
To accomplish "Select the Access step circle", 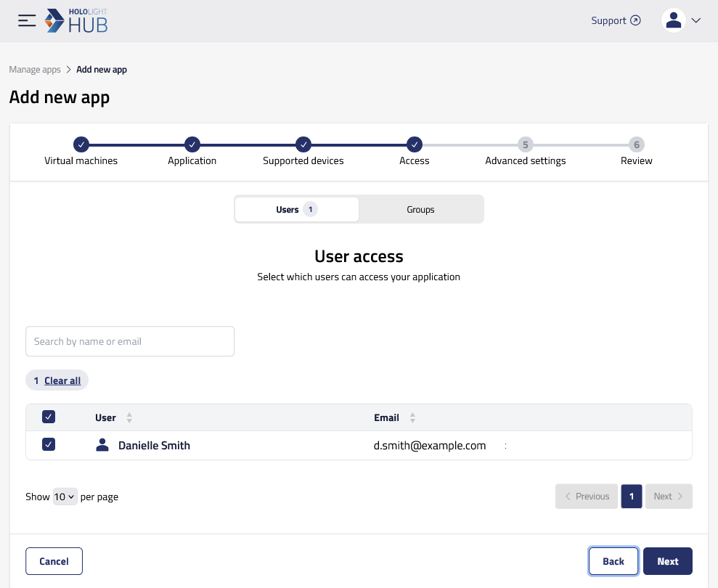I will 415,144.
